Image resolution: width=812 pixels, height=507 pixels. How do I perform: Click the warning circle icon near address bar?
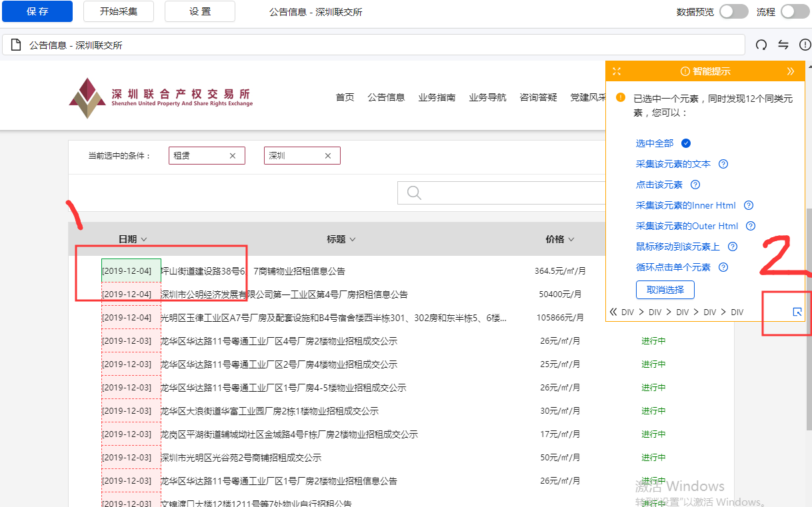(x=805, y=45)
